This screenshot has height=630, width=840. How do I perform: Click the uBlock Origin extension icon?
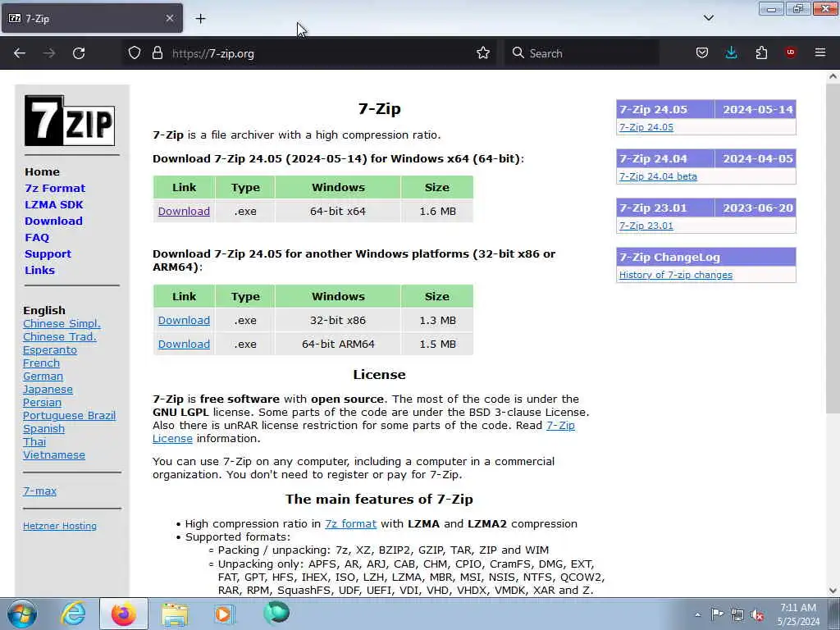(x=791, y=52)
